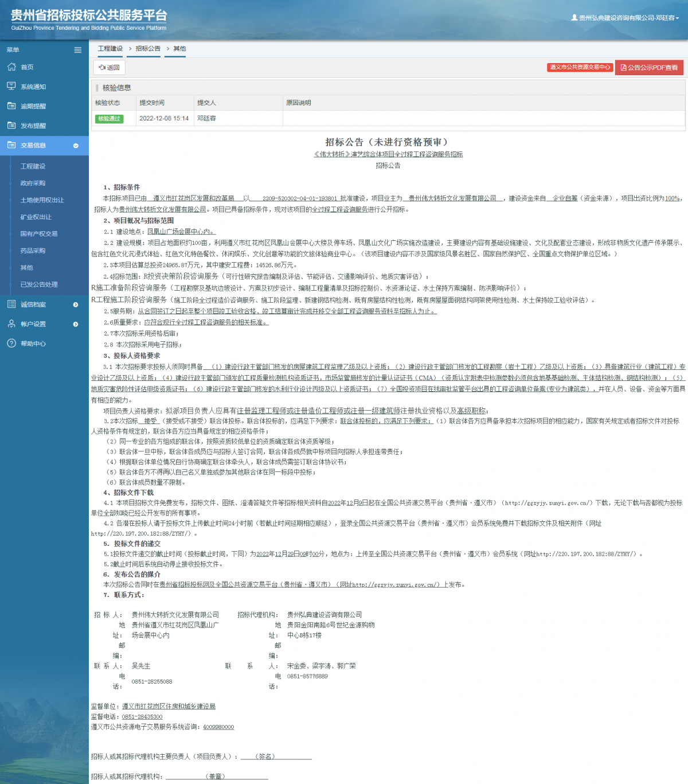Click the 发布提醒 sidebar icon
This screenshot has width=688, height=784.
11,125
